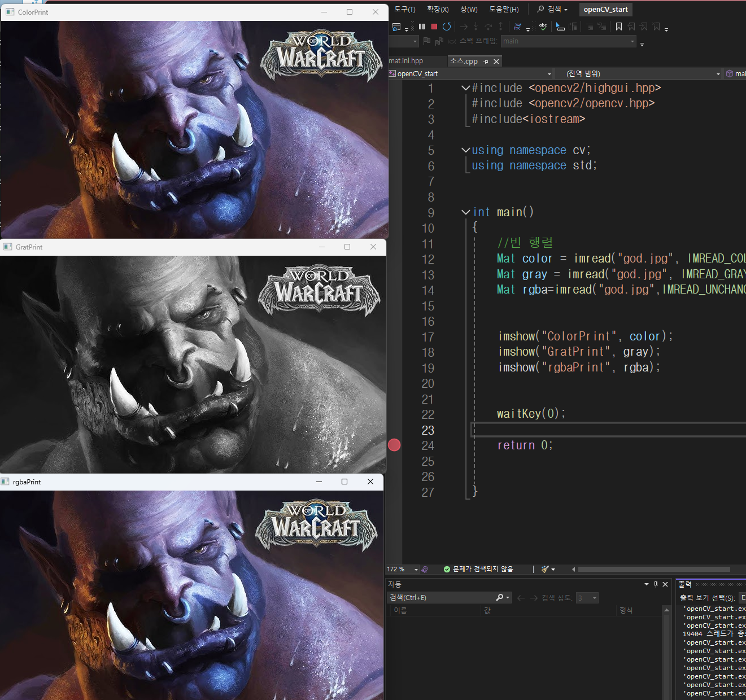Maximize the ColorPrint window
The image size is (746, 700).
350,12
